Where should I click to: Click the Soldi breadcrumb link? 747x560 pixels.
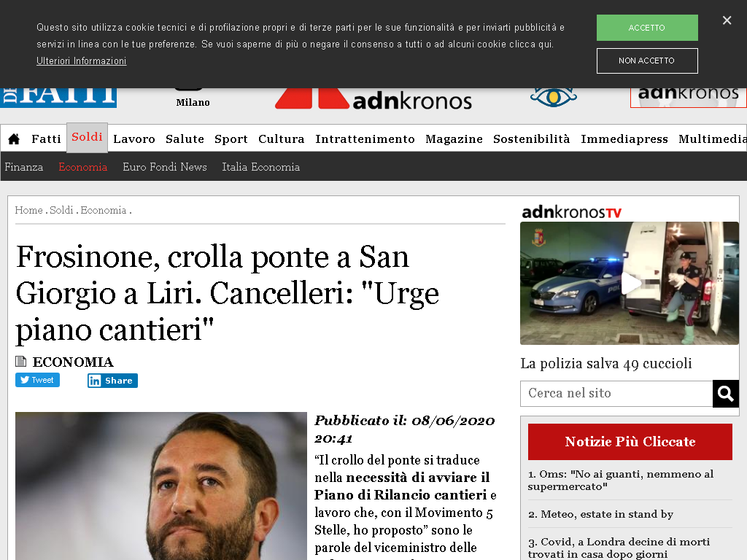click(61, 210)
